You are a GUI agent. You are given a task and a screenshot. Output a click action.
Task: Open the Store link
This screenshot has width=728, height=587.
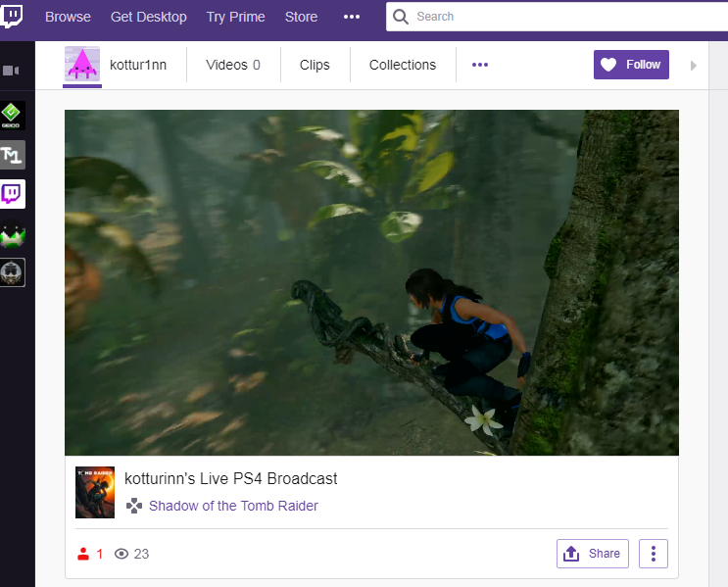(x=302, y=17)
